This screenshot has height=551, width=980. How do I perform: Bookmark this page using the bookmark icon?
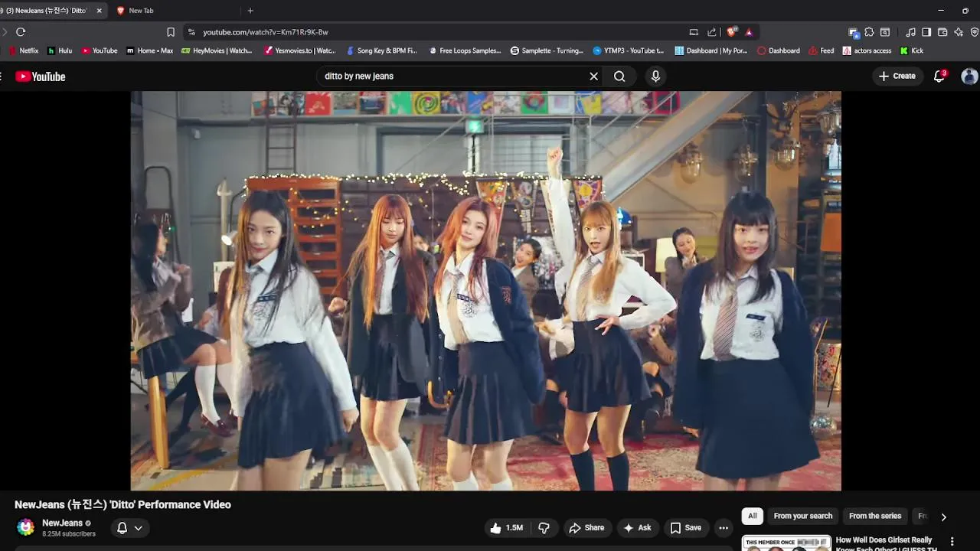pyautogui.click(x=171, y=32)
